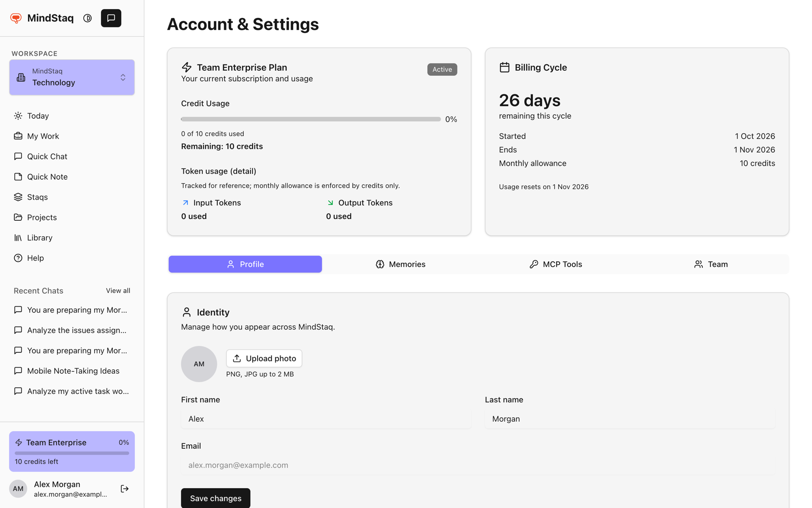View all recent chats
The image size is (812, 508).
click(118, 291)
